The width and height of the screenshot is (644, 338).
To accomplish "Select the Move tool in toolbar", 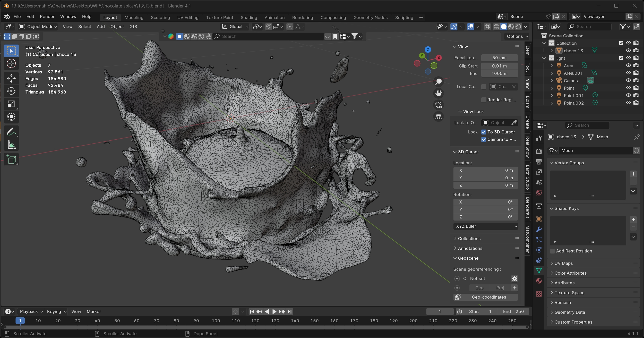I will 11,78.
